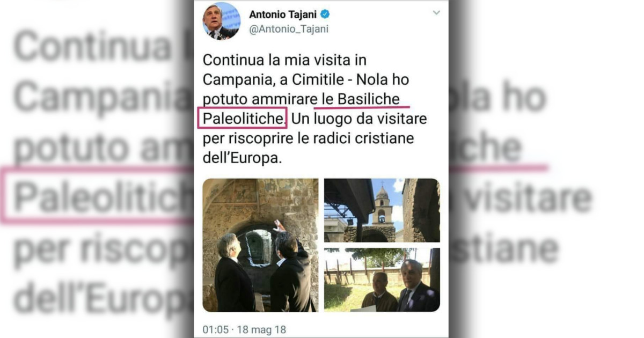Open the bell tower photo
The height and width of the screenshot is (338, 644).
click(x=382, y=210)
